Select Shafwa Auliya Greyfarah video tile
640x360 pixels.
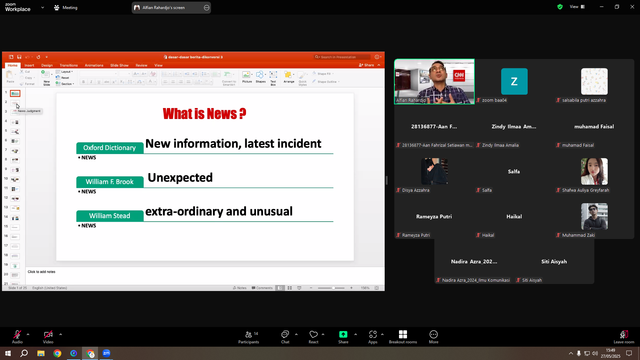594,171
